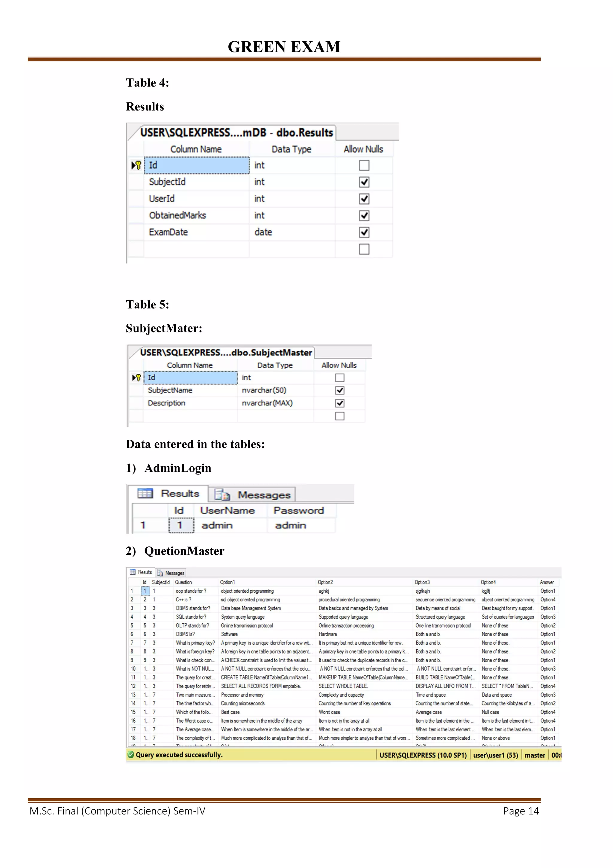
Task: Click the Description column name cell
Action: point(190,403)
